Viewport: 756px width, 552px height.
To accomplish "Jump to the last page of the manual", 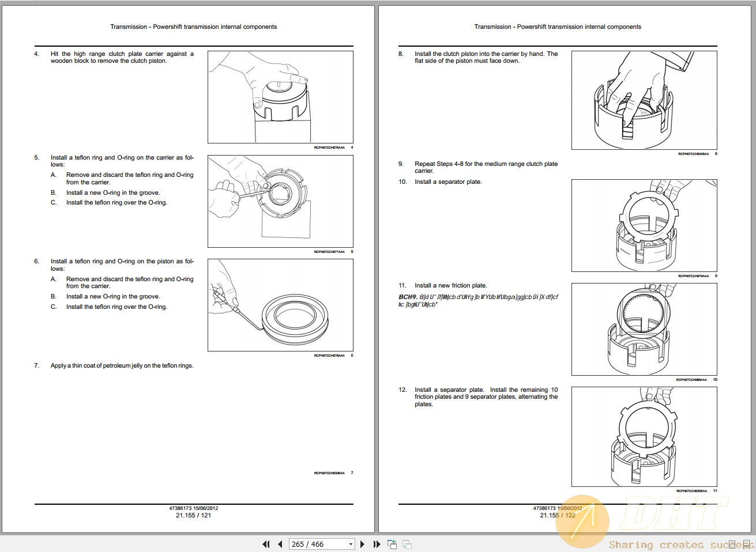I will (x=376, y=544).
